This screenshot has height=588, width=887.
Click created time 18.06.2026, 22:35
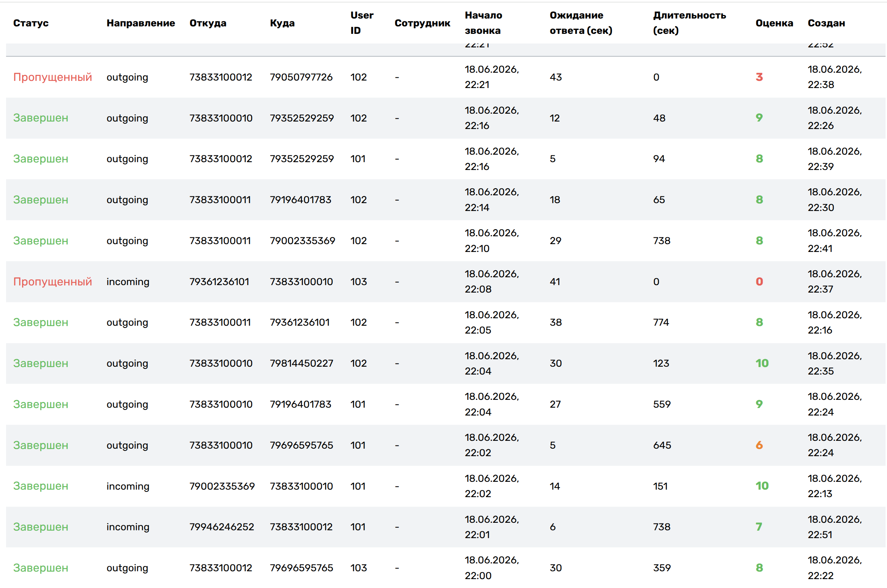tap(835, 363)
